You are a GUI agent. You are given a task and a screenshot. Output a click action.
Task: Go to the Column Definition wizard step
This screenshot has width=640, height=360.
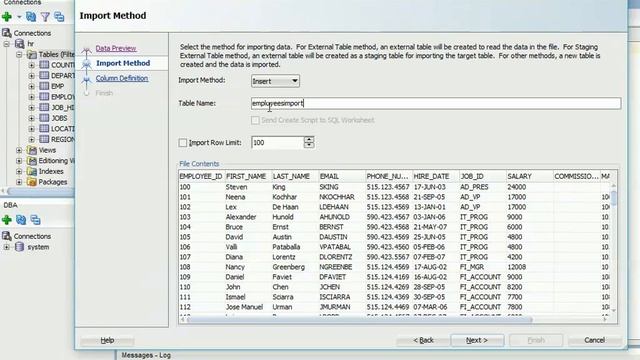pyautogui.click(x=122, y=78)
